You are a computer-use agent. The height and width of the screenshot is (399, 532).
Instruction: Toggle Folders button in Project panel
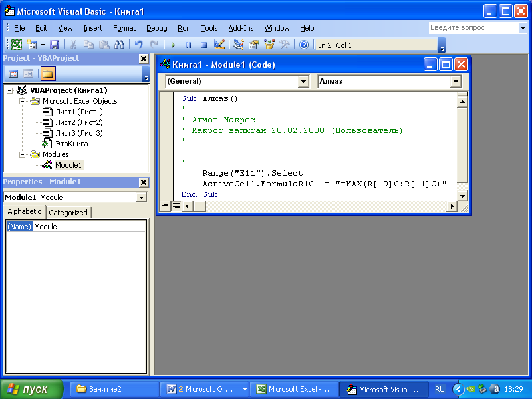pos(49,74)
